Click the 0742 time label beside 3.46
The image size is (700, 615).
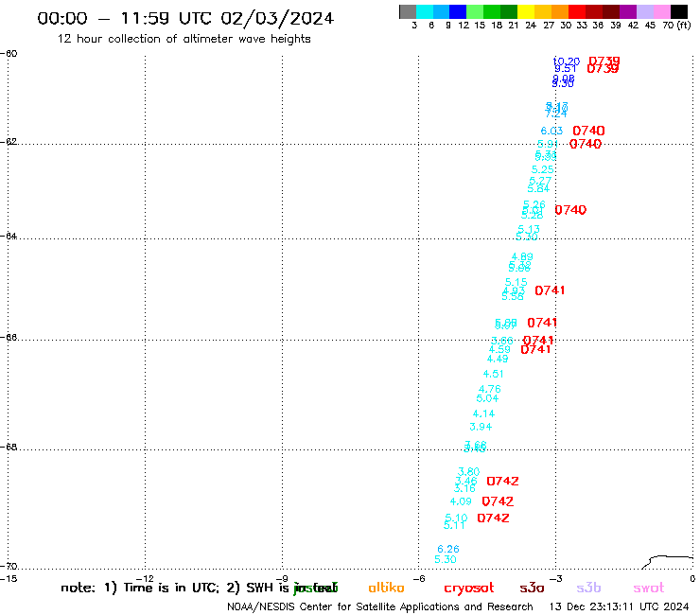502,482
